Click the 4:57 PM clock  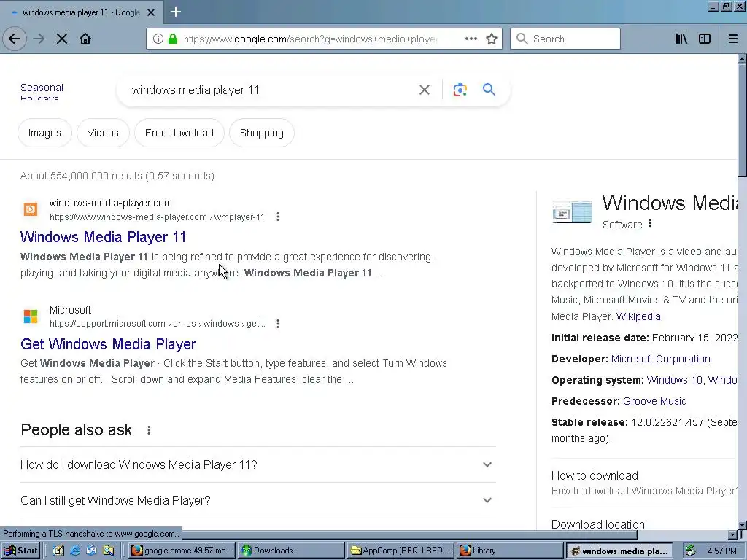(x=721, y=551)
